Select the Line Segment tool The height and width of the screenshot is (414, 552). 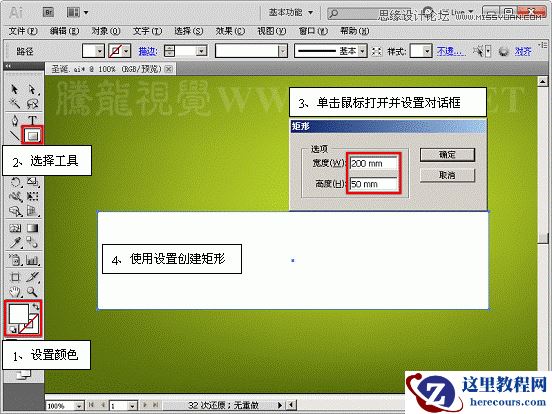[14, 136]
